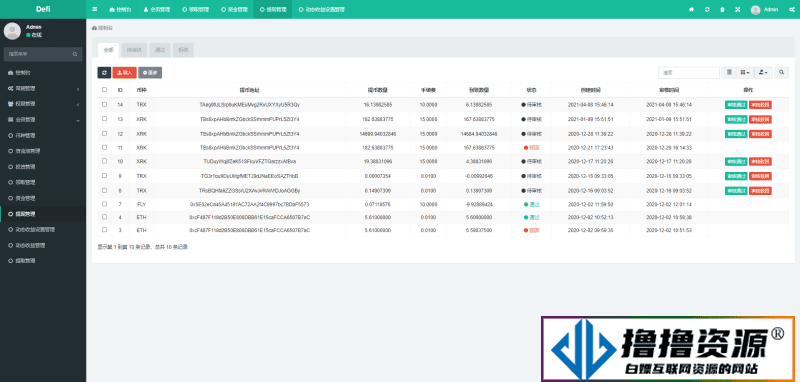This screenshot has height=382, width=800.
Task: Click the home icon in top bar
Action: (x=691, y=9)
